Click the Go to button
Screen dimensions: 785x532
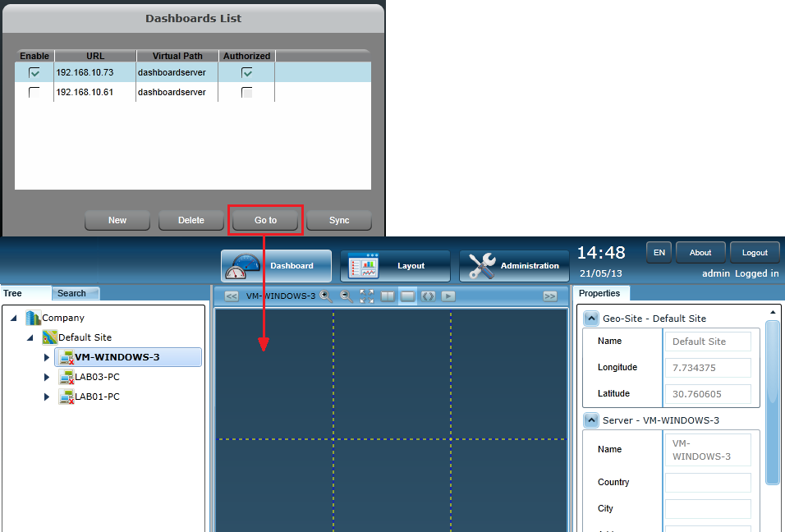(265, 220)
